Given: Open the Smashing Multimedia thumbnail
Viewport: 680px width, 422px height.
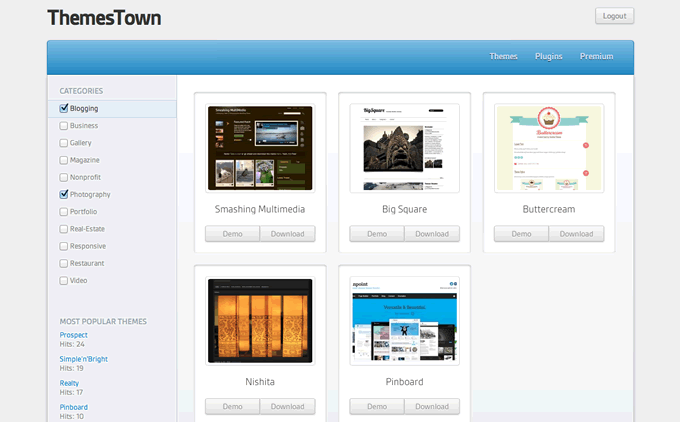Looking at the screenshot, I should click(x=260, y=148).
